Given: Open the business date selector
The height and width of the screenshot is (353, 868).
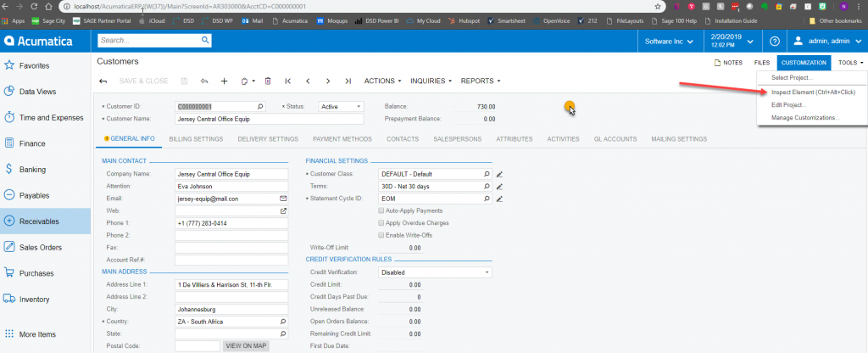Looking at the screenshot, I should [x=732, y=41].
